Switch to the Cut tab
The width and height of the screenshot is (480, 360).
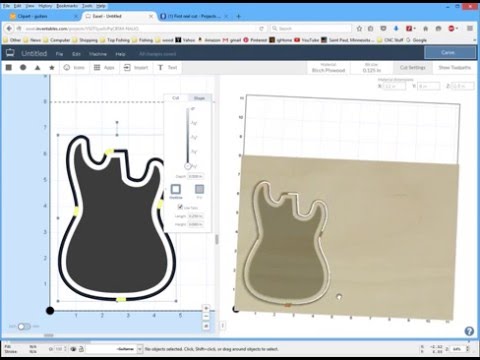point(176,98)
